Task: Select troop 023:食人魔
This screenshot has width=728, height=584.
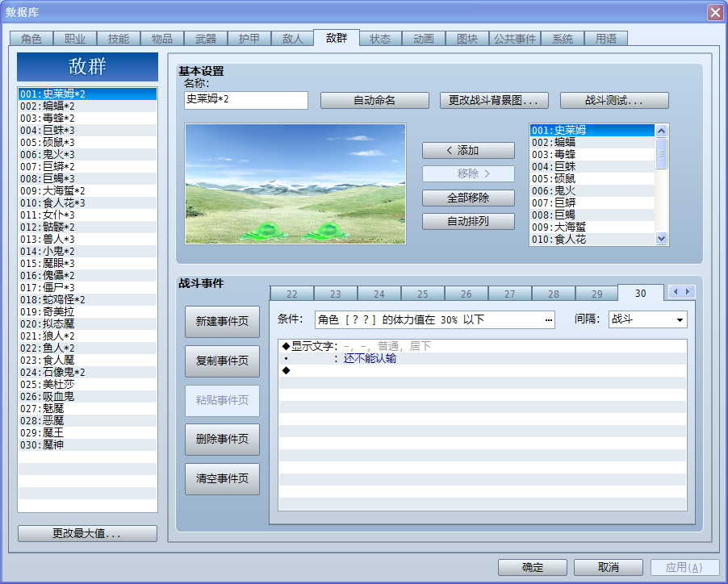Action: click(x=87, y=360)
